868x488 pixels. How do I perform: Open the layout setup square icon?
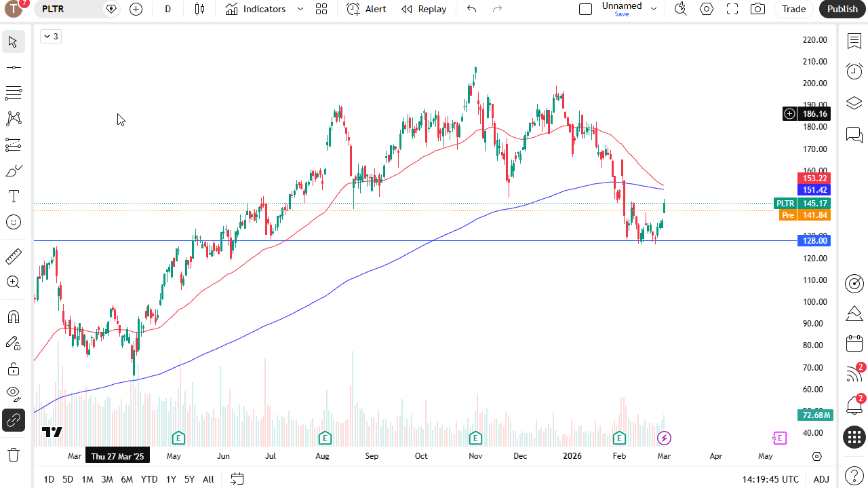tap(585, 9)
